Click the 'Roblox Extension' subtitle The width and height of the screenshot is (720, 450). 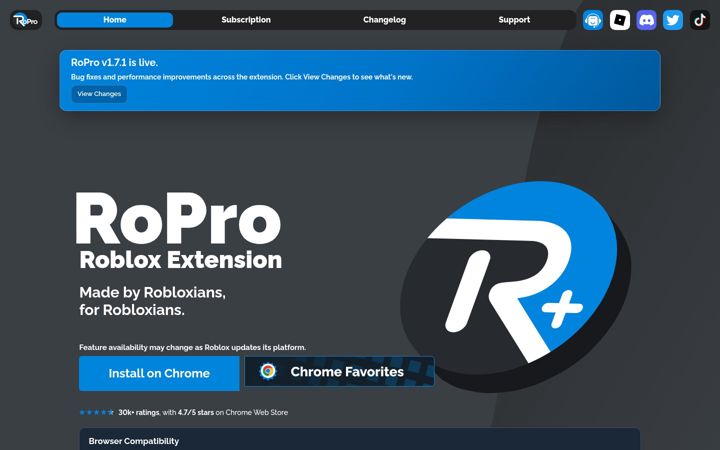[x=180, y=259]
